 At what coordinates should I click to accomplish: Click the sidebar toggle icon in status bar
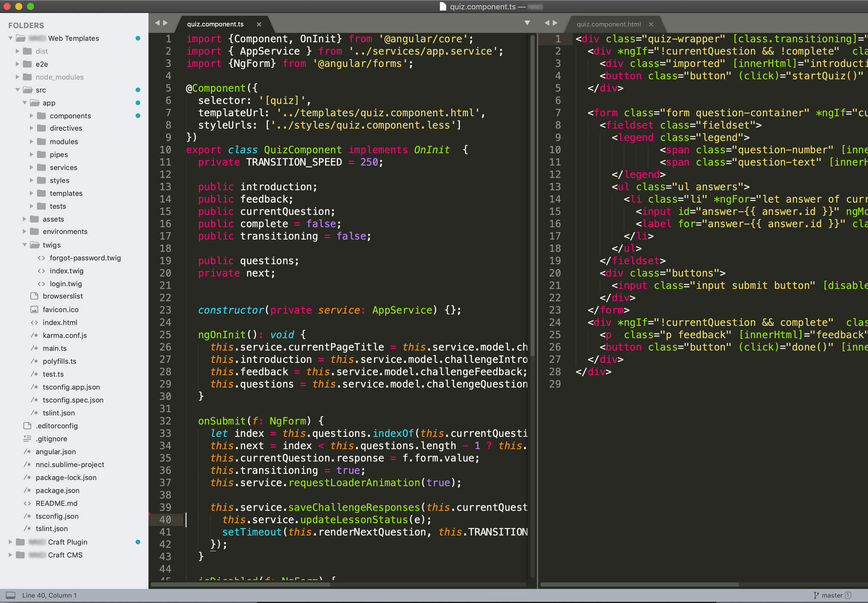click(x=11, y=595)
